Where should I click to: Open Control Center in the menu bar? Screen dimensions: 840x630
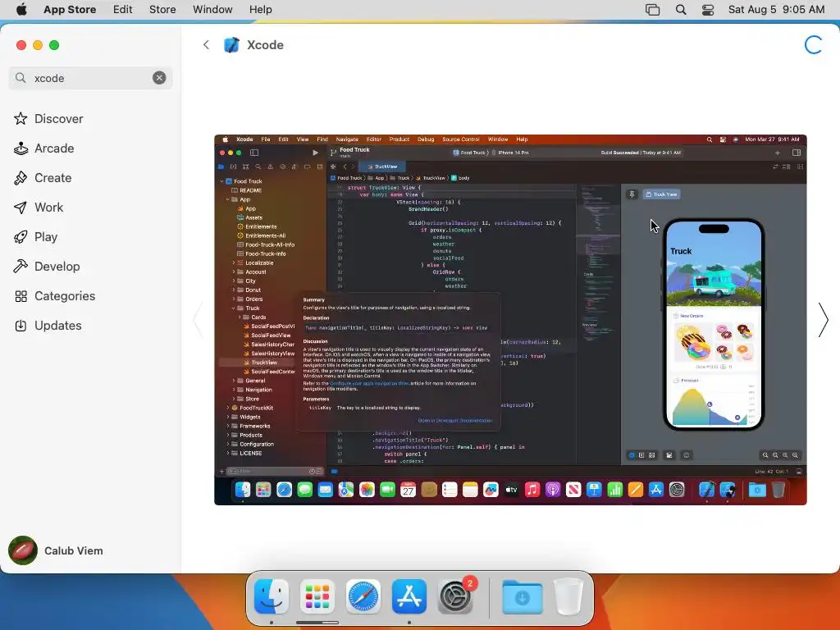coord(708,10)
